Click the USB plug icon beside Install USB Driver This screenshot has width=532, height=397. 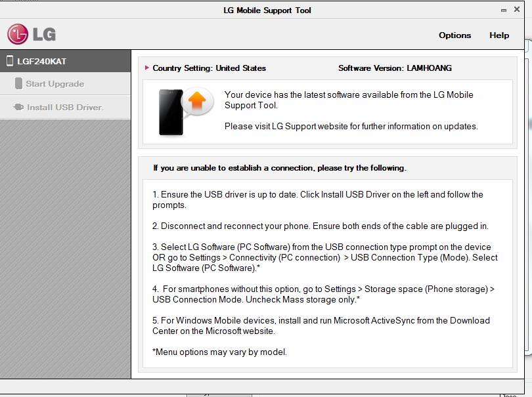point(18,107)
